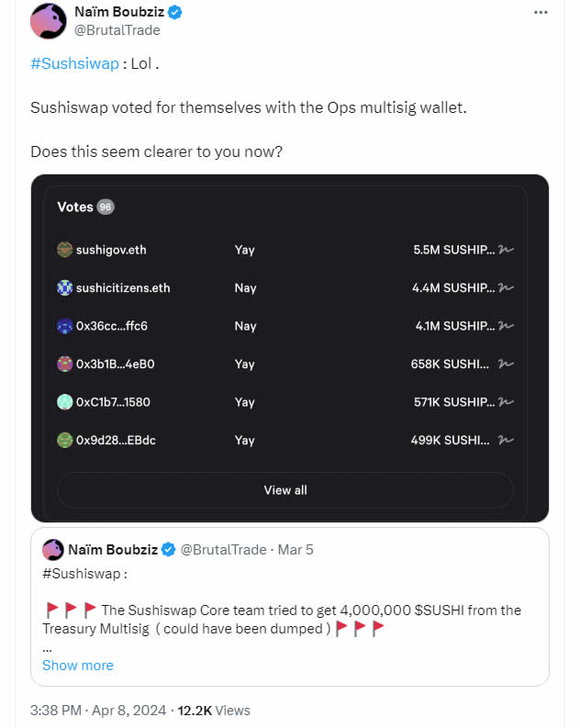Image resolution: width=580 pixels, height=728 pixels.
Task: Open the tweet's three-dot more menu
Action: coord(541,13)
